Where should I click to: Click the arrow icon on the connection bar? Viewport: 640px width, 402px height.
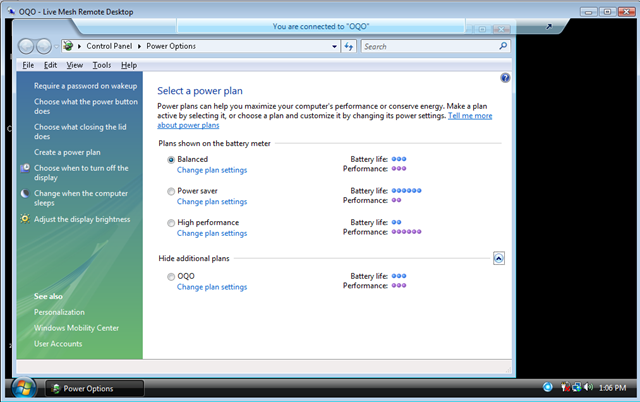pyautogui.click(x=549, y=27)
